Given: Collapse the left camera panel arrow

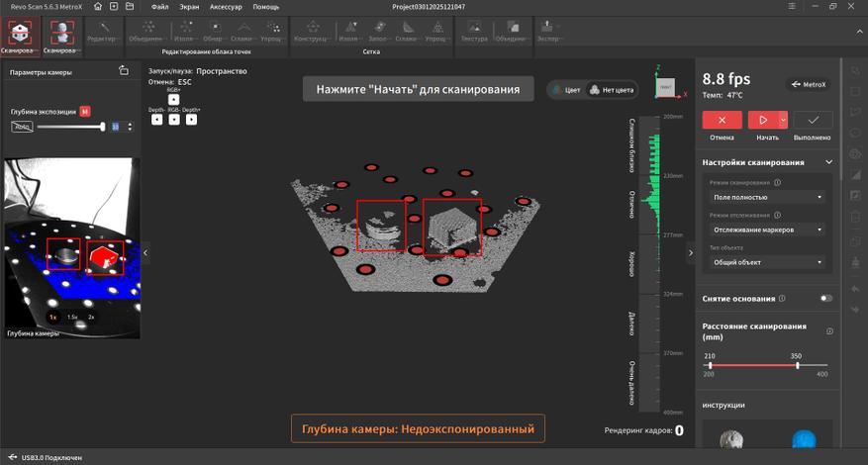Looking at the screenshot, I should (x=146, y=253).
